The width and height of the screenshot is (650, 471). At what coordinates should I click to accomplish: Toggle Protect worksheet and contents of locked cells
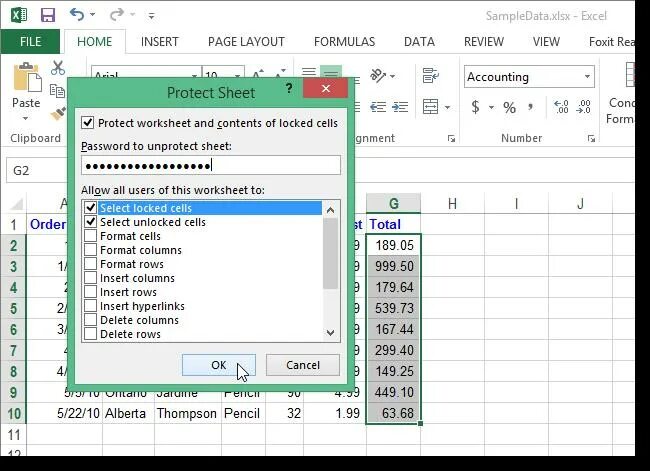click(x=87, y=123)
